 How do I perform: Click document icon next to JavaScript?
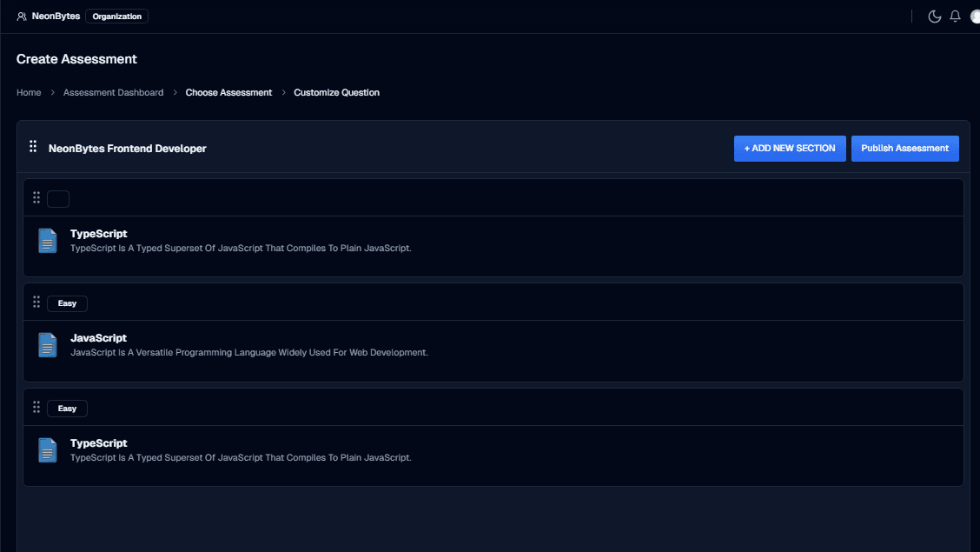[48, 345]
